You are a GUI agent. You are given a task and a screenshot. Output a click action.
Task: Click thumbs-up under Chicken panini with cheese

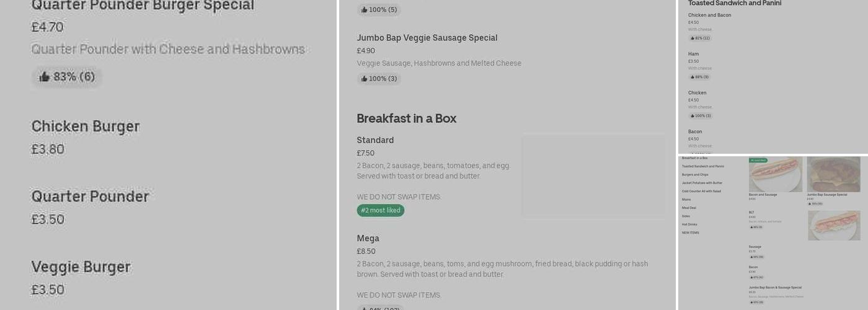click(x=693, y=116)
